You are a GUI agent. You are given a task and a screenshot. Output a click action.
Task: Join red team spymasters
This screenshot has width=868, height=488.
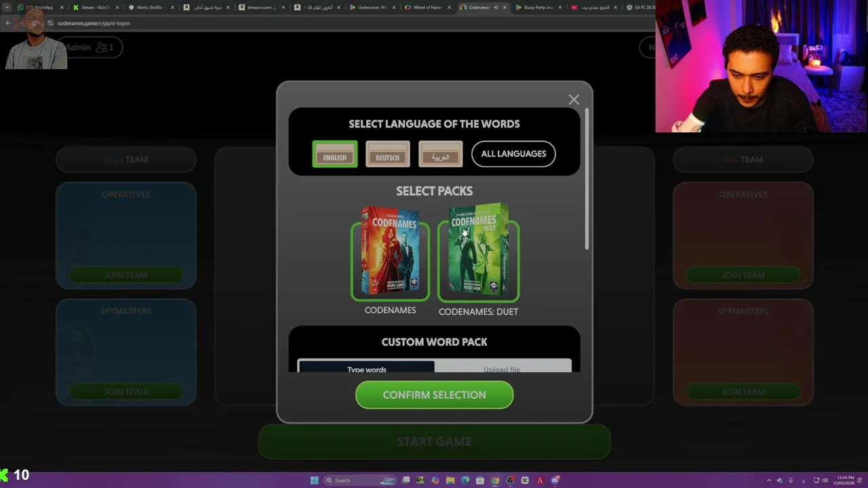pyautogui.click(x=743, y=392)
